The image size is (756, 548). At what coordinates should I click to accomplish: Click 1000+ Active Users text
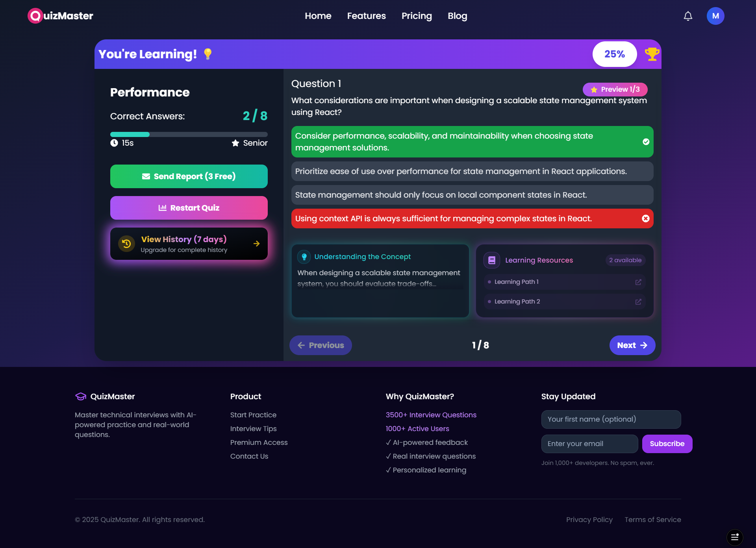point(417,429)
